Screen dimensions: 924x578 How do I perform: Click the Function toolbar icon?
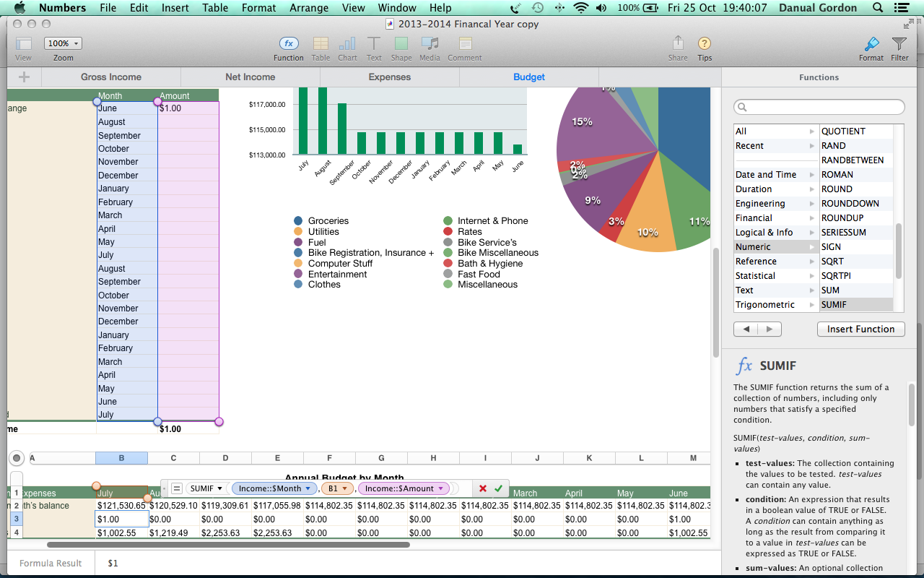289,45
